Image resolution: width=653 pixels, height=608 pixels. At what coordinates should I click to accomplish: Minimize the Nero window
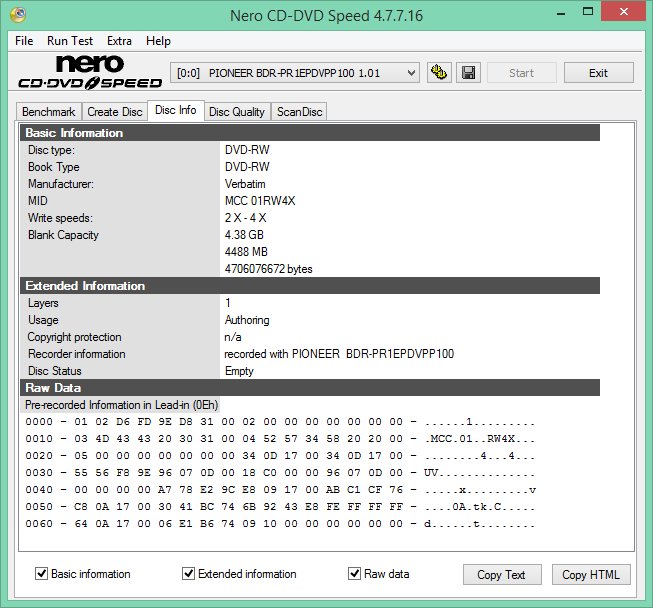[x=561, y=13]
